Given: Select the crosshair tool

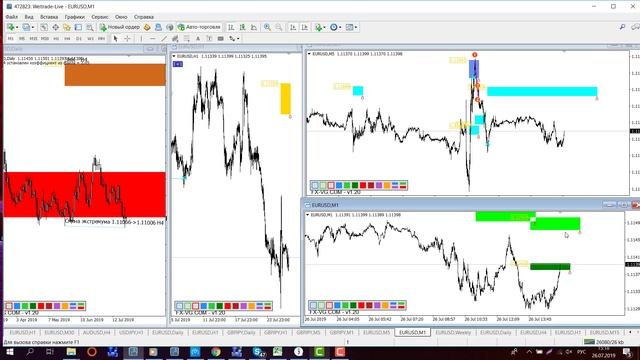Looking at the screenshot, I should tap(127, 38).
